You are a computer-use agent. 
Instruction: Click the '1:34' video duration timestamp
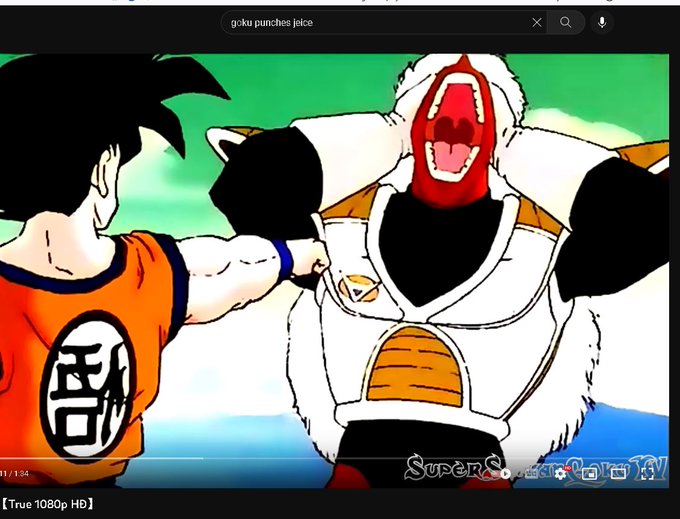point(21,473)
